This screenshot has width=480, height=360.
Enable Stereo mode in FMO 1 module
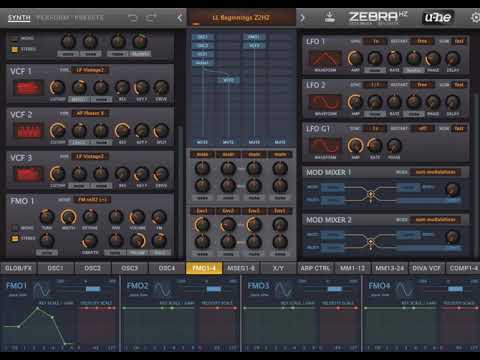click(15, 239)
